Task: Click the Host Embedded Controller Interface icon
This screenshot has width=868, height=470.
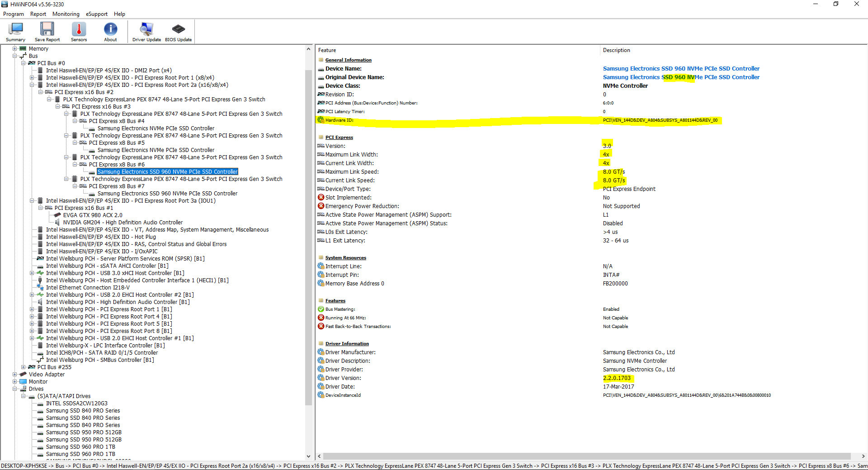Action: [x=40, y=280]
